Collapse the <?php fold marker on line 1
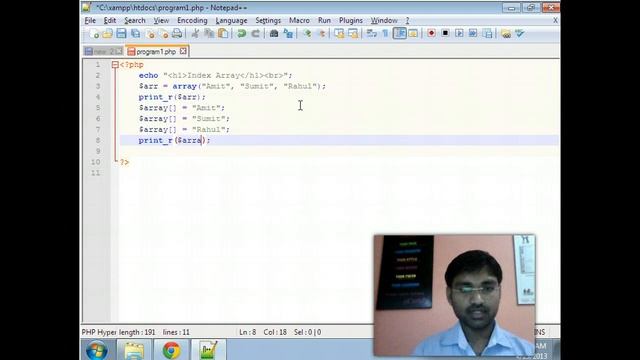640x360 pixels. point(115,64)
